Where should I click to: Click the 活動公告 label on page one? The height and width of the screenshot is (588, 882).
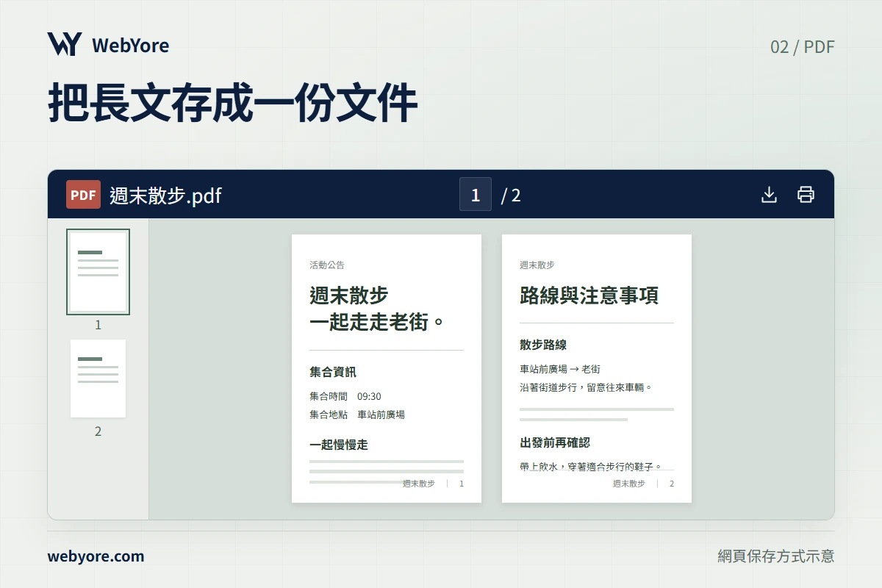327,265
